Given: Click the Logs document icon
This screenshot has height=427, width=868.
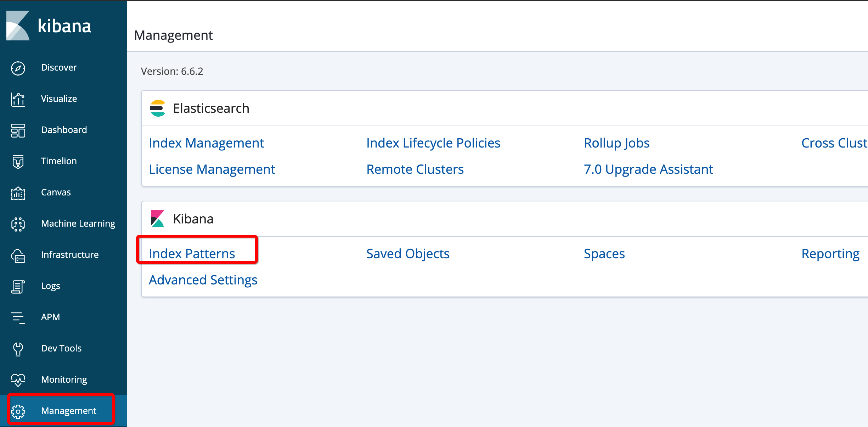Looking at the screenshot, I should point(18,287).
